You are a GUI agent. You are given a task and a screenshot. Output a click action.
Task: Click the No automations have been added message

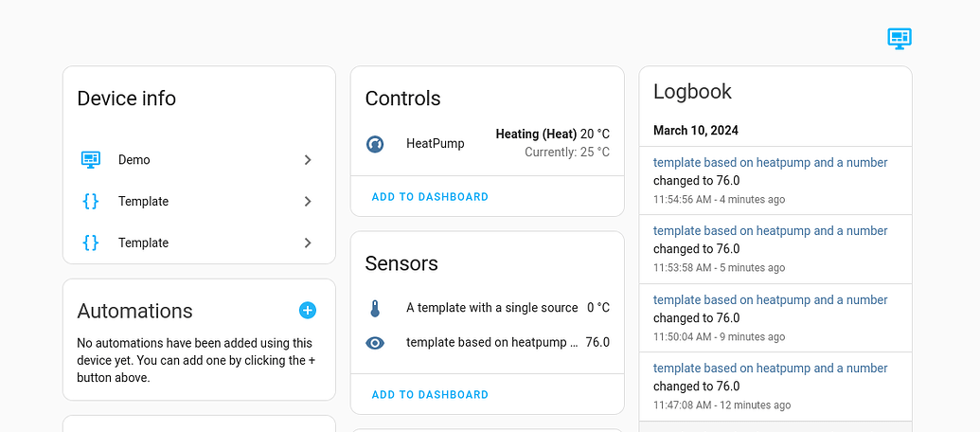click(x=196, y=361)
